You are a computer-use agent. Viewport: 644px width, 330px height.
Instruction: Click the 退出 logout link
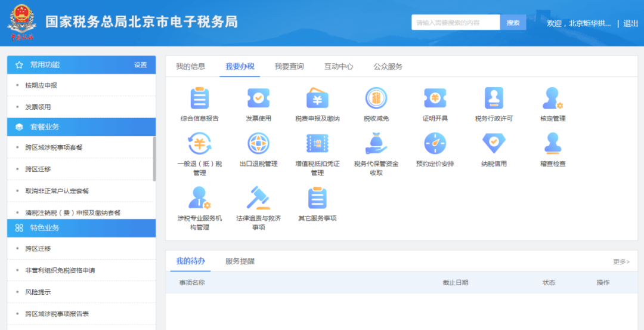point(630,23)
